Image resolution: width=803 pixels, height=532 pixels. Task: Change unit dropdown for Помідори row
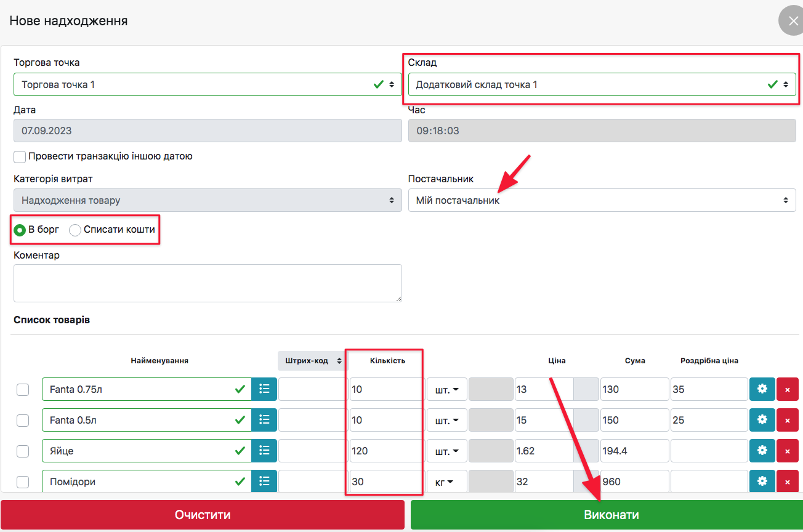point(445,482)
